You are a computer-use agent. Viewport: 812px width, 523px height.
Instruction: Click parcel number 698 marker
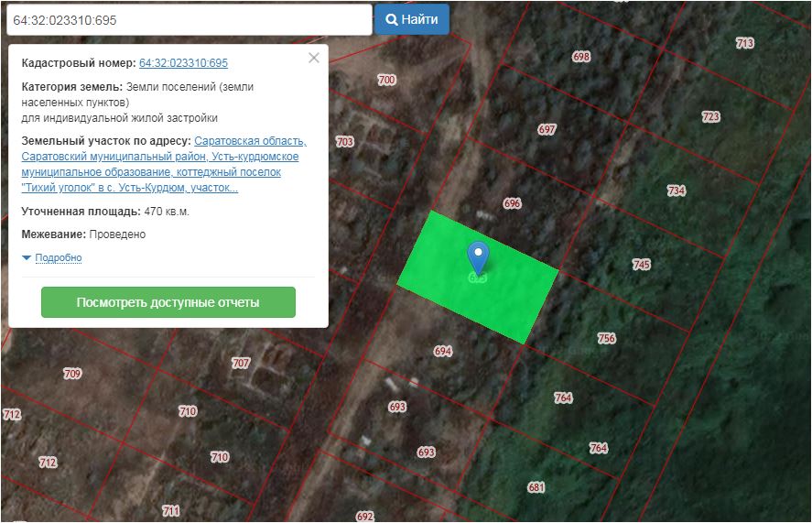[581, 57]
